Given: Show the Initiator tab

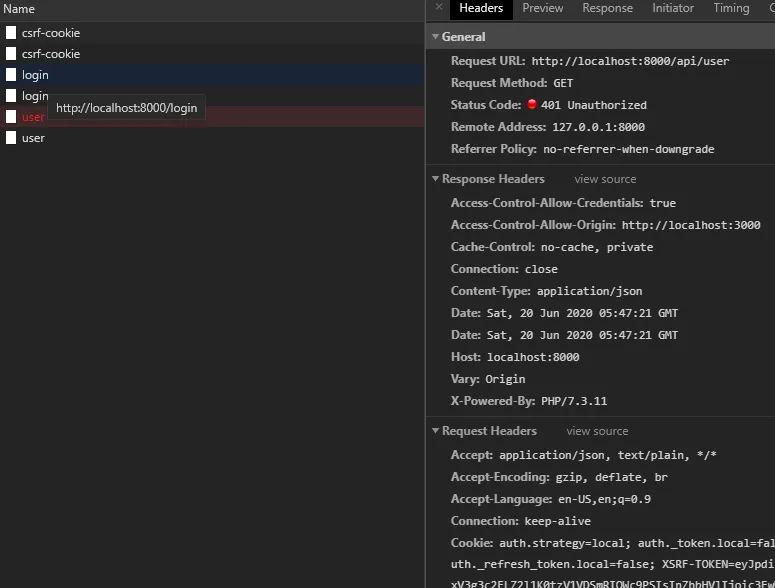Looking at the screenshot, I should tap(673, 8).
